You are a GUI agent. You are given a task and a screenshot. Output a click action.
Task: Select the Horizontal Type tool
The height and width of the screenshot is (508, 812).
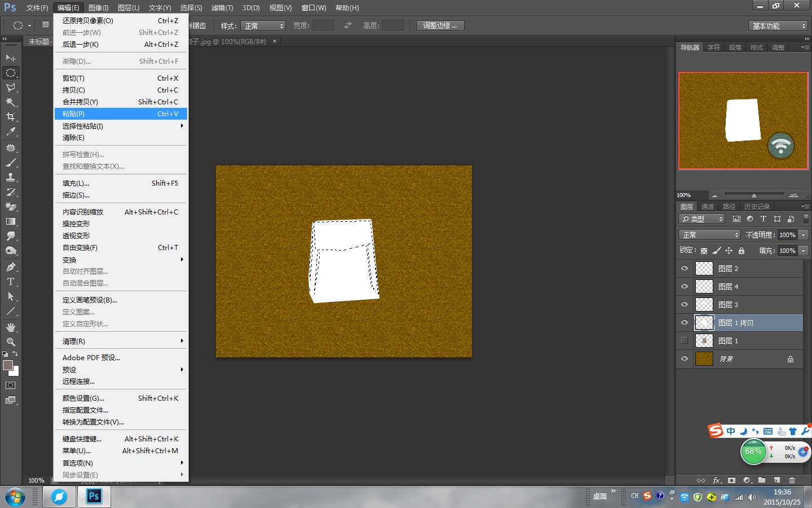coord(10,281)
